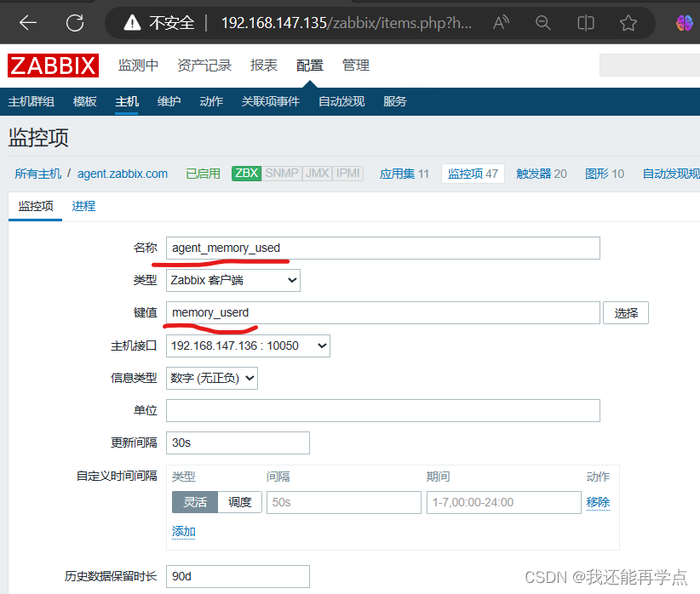Viewport: 700px width, 594px height.
Task: Click the IPMI availability badge
Action: 347,173
